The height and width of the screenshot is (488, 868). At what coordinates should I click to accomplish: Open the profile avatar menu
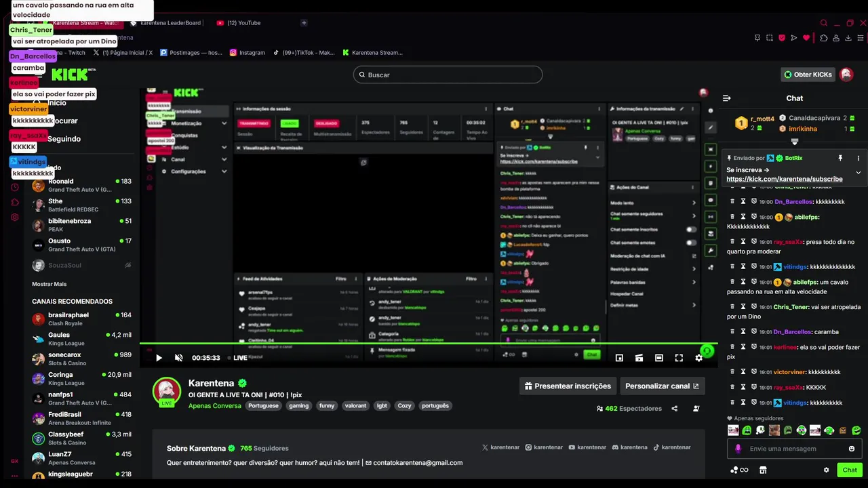(x=846, y=75)
